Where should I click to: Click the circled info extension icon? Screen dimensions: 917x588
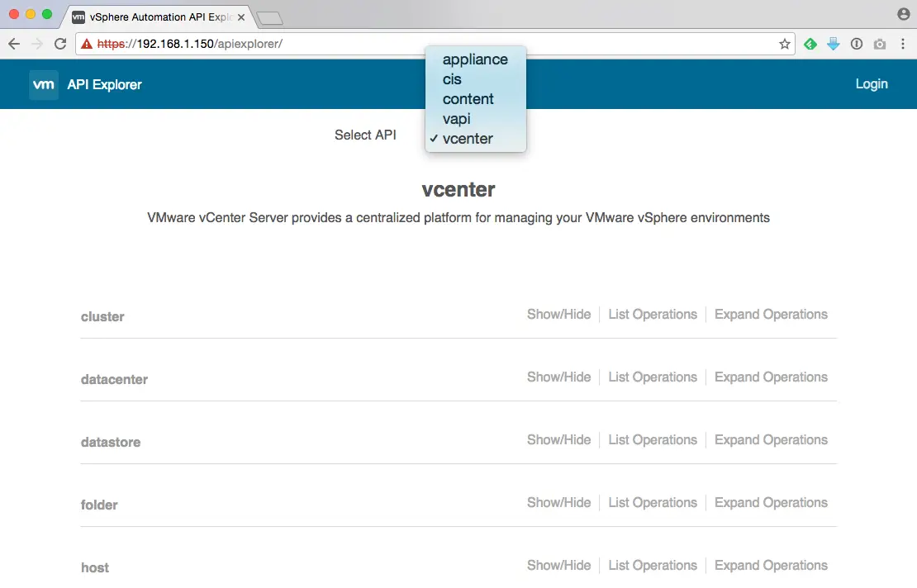pyautogui.click(x=856, y=44)
